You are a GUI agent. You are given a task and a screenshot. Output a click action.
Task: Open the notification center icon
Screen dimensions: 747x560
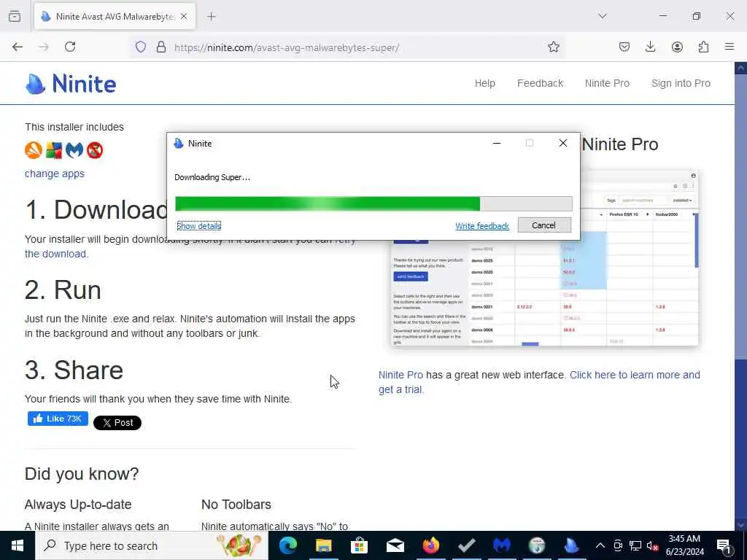pyautogui.click(x=724, y=545)
